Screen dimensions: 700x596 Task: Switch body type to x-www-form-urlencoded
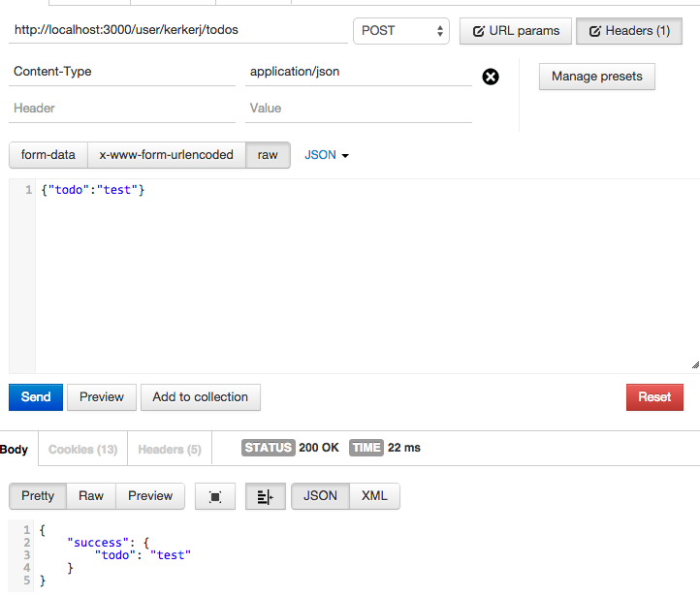[166, 155]
